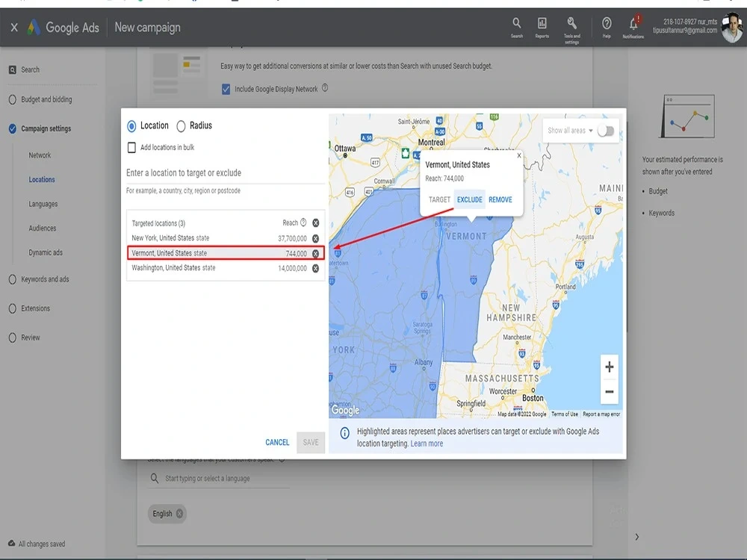747x560 pixels.
Task: Close the new campaign with the X icon
Action: pyautogui.click(x=14, y=28)
